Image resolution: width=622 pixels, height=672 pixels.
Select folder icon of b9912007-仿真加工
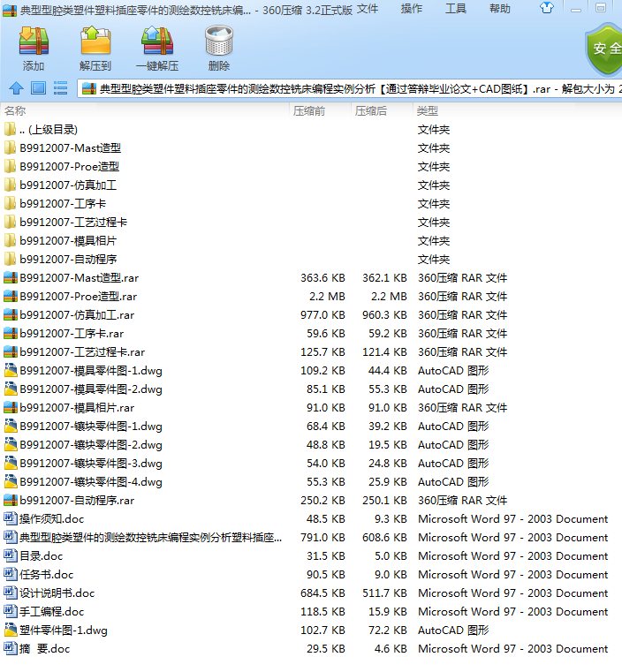10,185
